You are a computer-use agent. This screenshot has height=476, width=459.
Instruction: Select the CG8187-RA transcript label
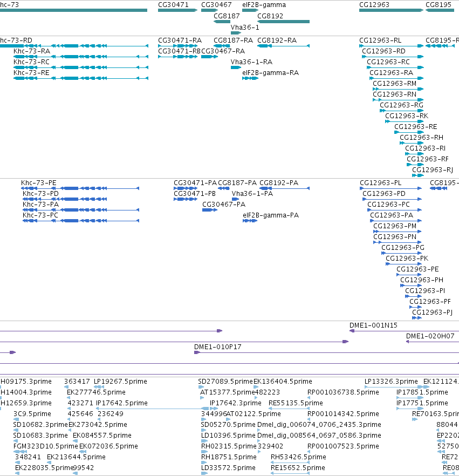pos(234,40)
